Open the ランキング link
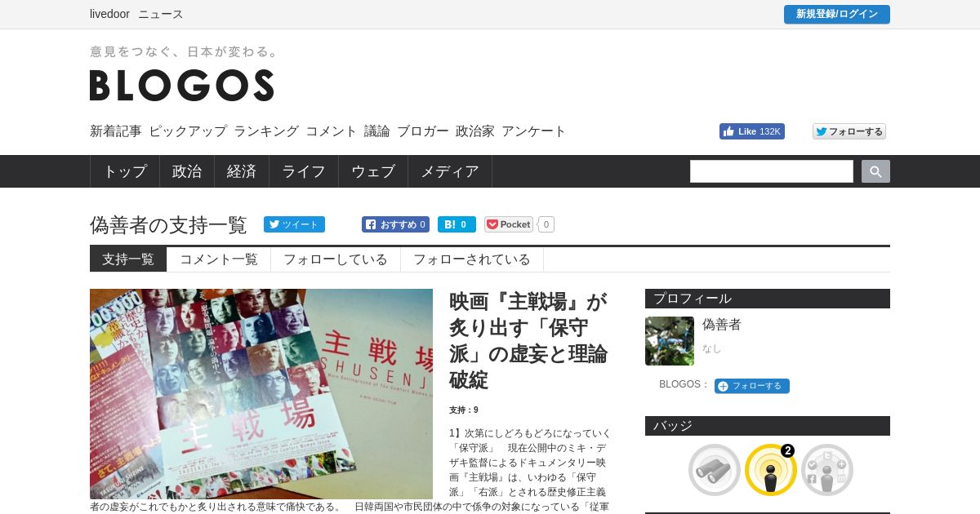This screenshot has height=514, width=980. [x=266, y=131]
